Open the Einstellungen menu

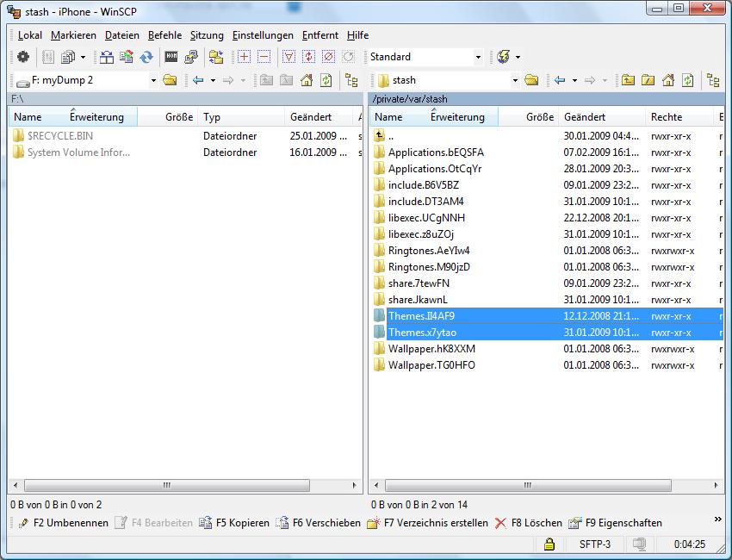263,35
